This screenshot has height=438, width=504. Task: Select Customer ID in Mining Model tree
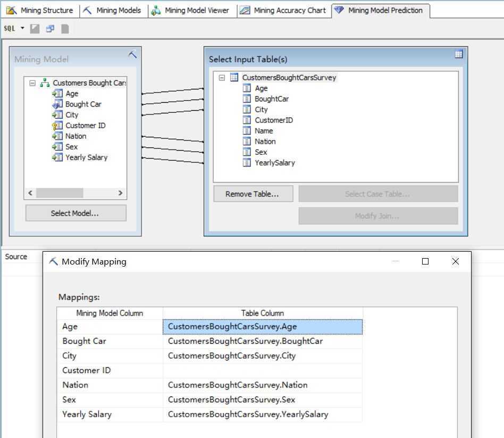tap(86, 126)
